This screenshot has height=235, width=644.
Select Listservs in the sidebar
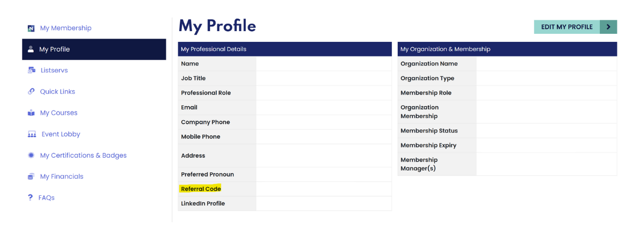point(54,70)
